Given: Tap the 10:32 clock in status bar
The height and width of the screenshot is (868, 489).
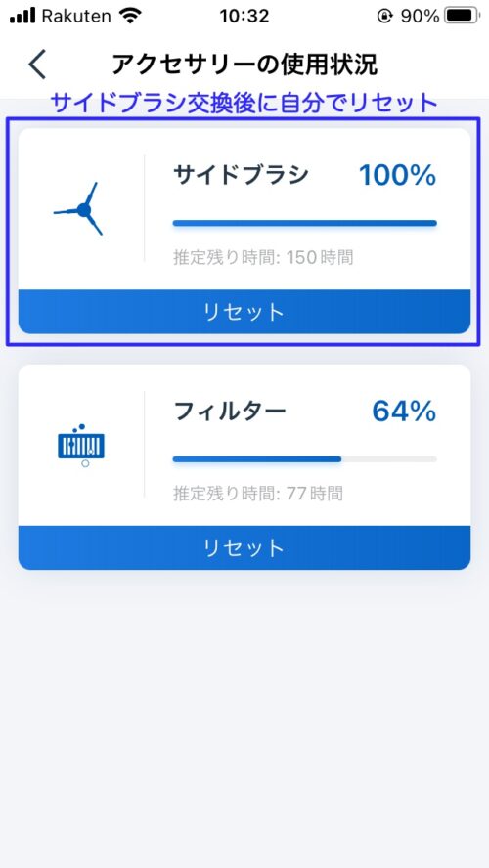Looking at the screenshot, I should coord(244,16).
